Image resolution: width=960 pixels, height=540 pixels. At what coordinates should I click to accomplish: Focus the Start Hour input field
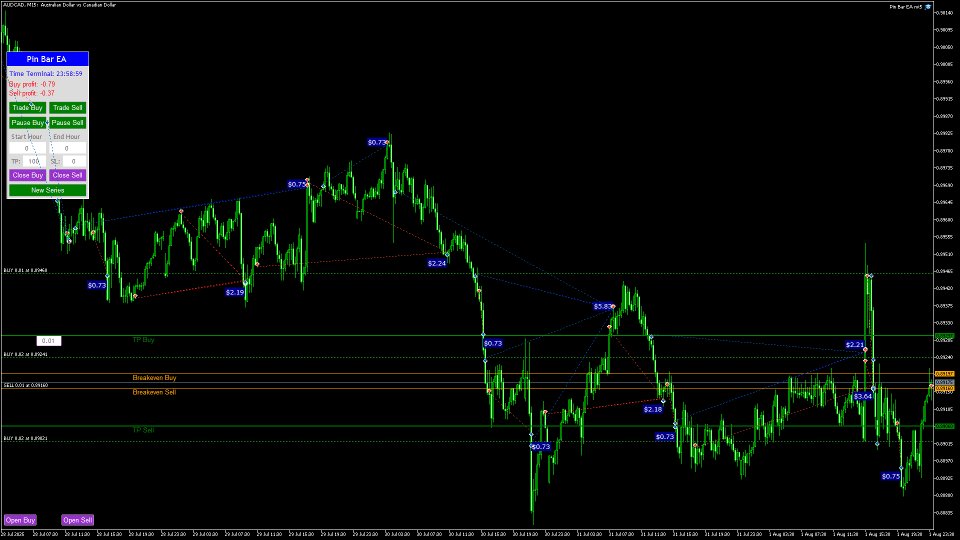(x=27, y=148)
